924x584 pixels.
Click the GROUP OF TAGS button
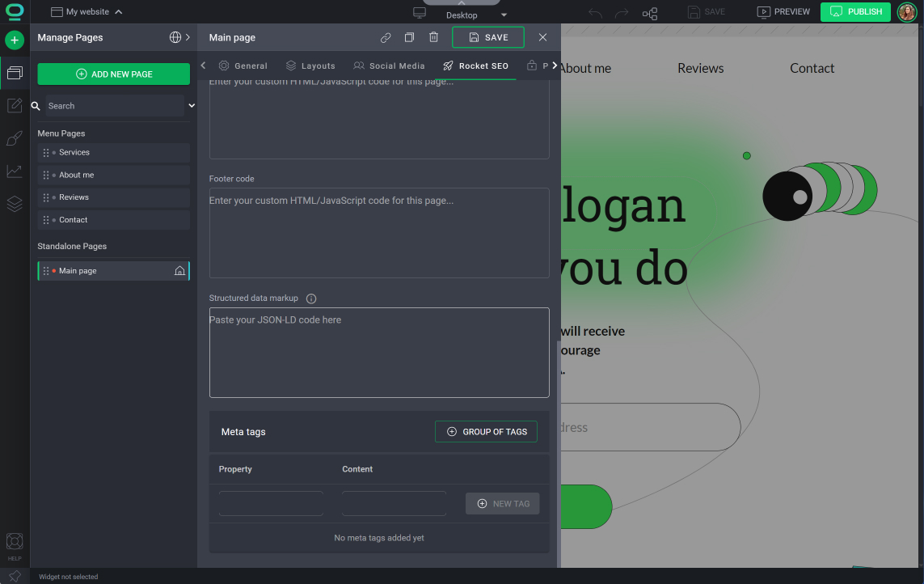[486, 432]
